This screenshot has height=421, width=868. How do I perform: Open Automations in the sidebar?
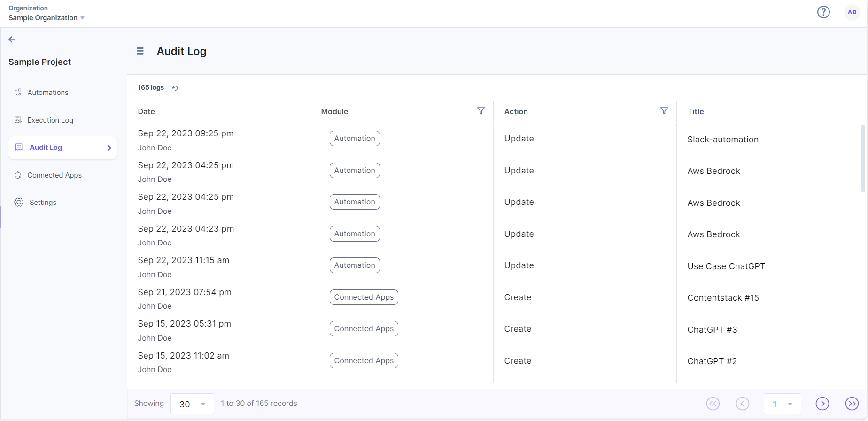(x=48, y=93)
